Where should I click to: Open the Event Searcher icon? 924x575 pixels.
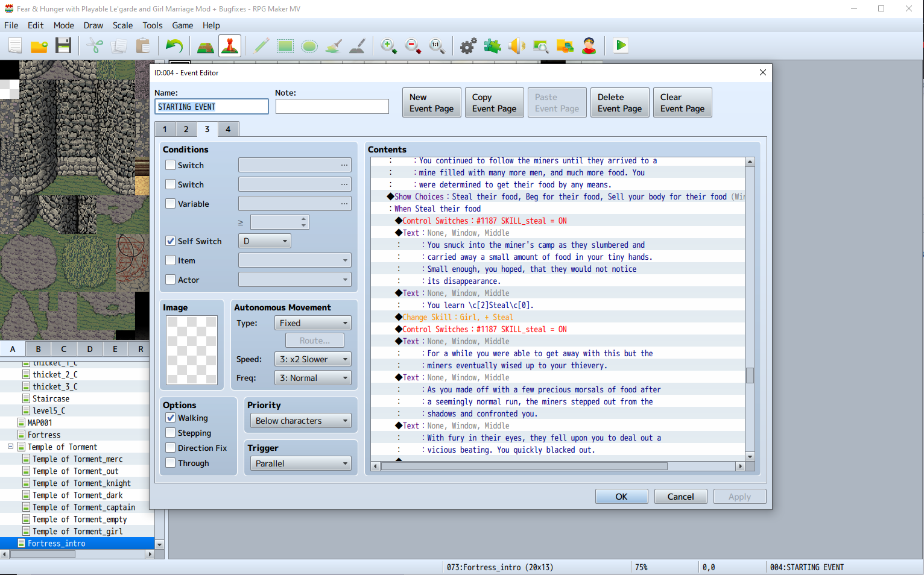(541, 46)
